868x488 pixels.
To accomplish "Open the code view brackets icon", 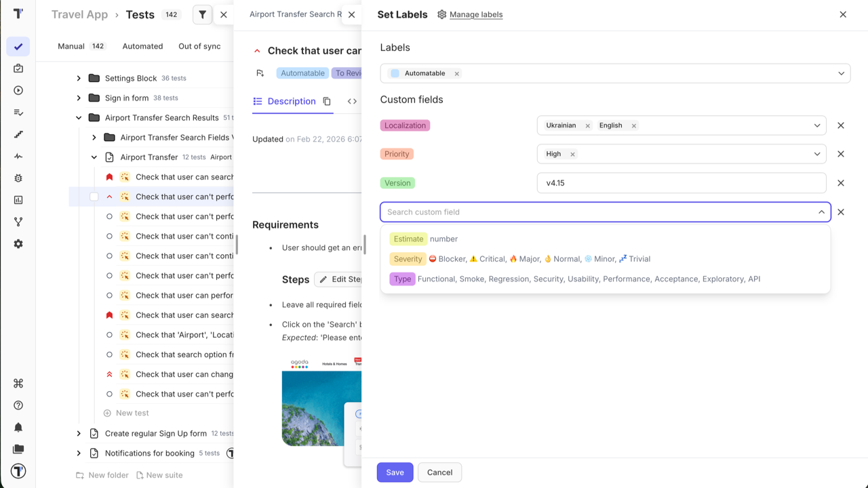I will pyautogui.click(x=352, y=101).
